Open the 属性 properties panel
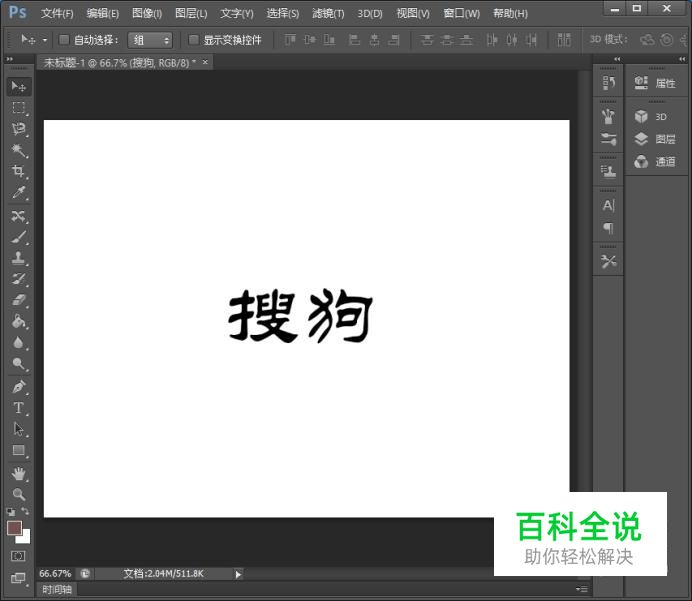Screen dimensions: 692x601 coord(656,83)
